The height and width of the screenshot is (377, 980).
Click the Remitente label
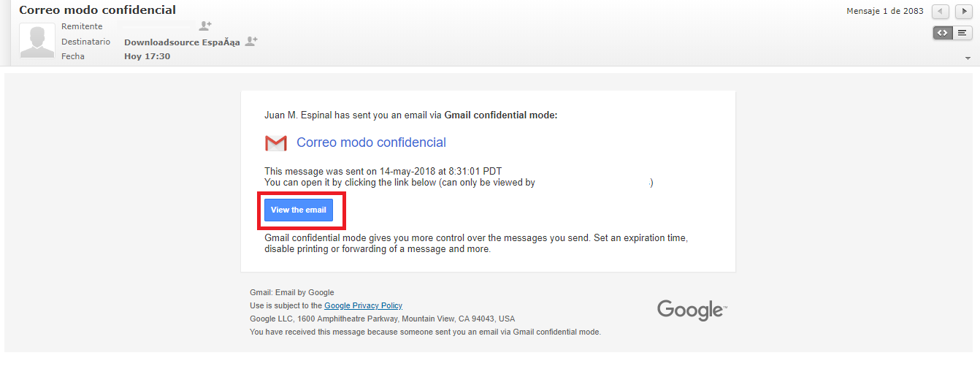tap(82, 26)
